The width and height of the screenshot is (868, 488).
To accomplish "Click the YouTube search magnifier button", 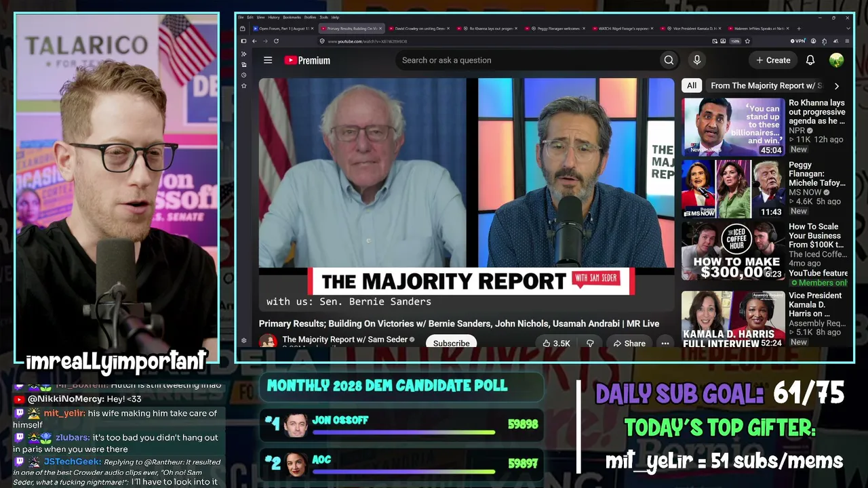I will (669, 60).
